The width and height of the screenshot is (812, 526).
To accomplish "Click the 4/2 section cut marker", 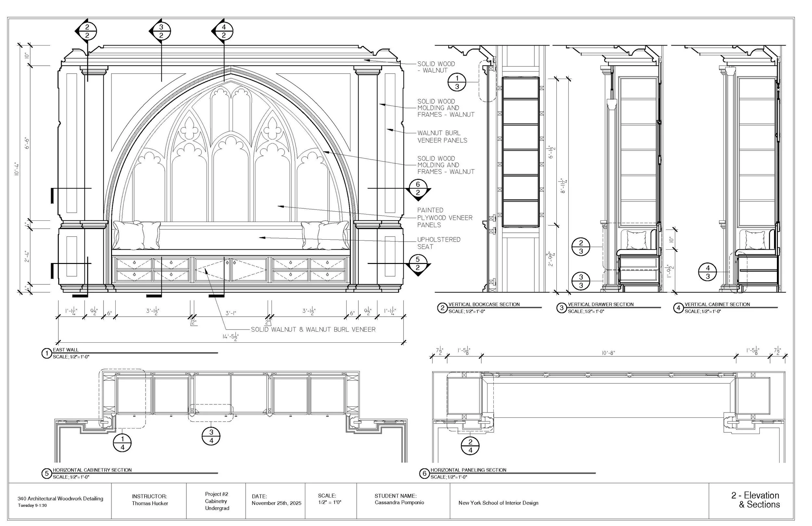I will coord(223,31).
